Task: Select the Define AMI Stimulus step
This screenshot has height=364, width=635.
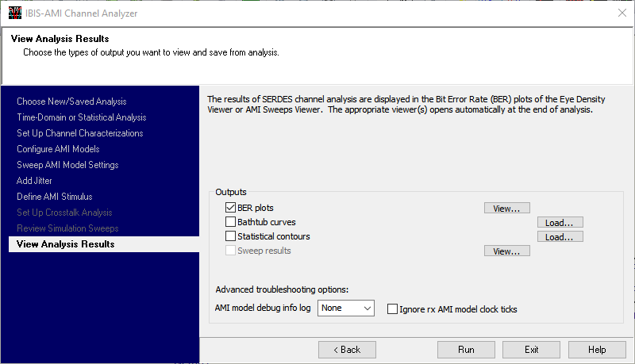Action: (54, 197)
